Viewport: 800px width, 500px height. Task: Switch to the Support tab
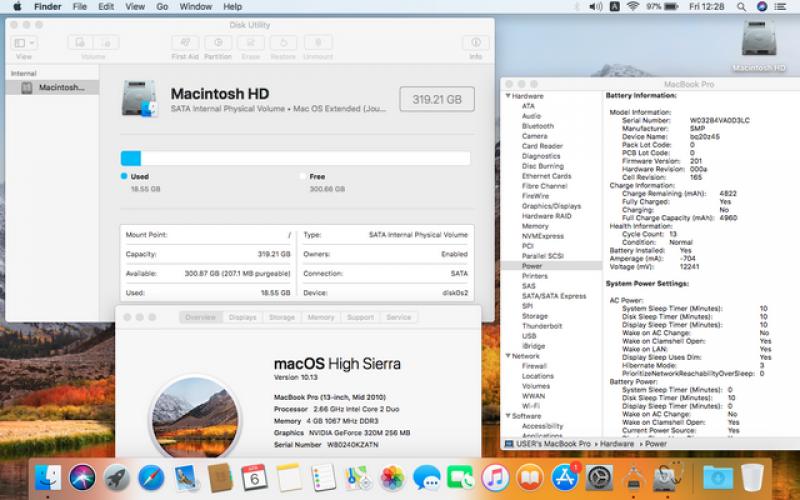point(360,317)
